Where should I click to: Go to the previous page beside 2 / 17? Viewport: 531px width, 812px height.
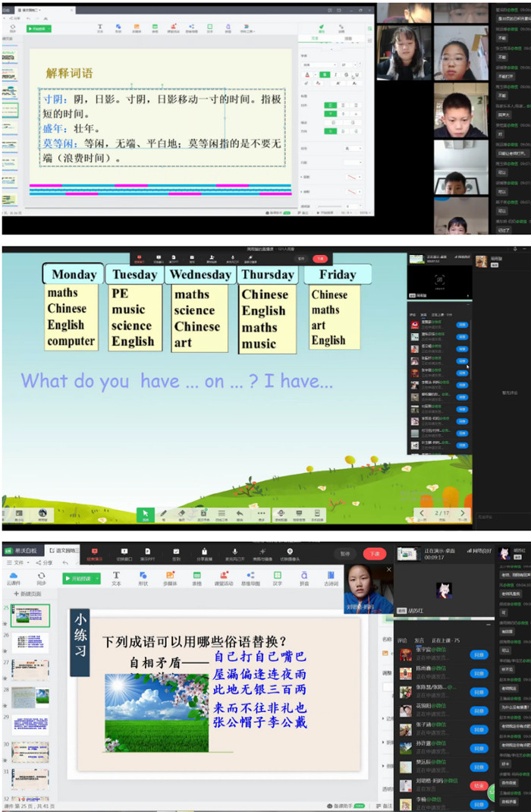pyautogui.click(x=423, y=514)
